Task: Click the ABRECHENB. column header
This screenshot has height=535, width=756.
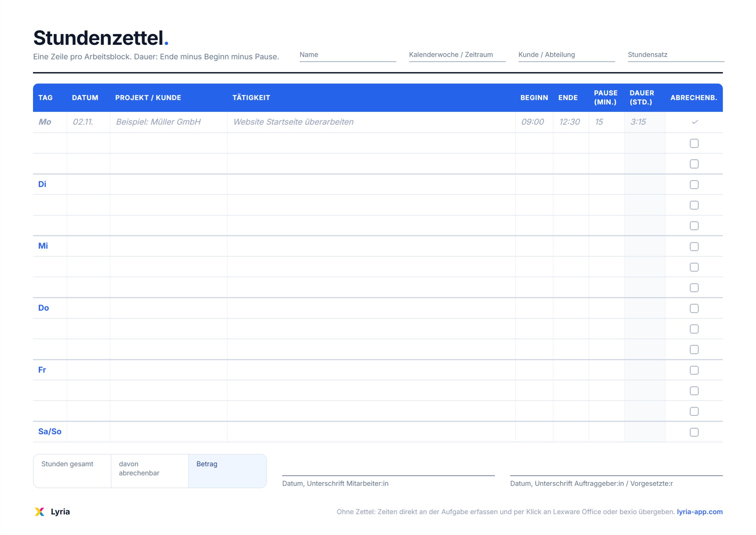Action: pyautogui.click(x=694, y=98)
